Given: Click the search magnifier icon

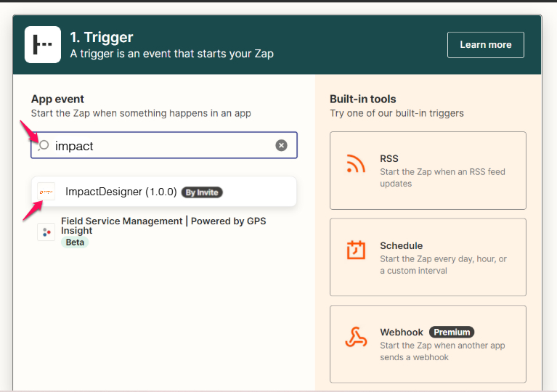Looking at the screenshot, I should pyautogui.click(x=44, y=145).
